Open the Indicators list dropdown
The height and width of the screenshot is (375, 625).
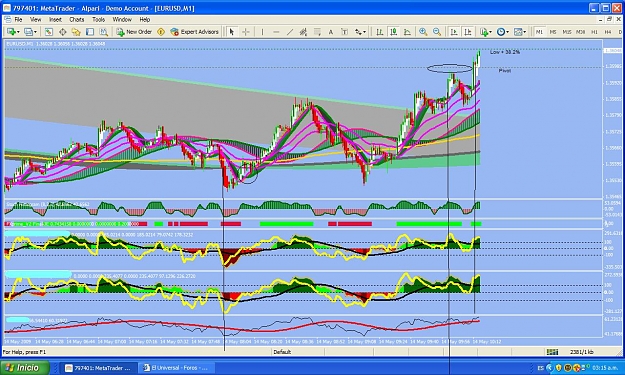click(x=485, y=32)
